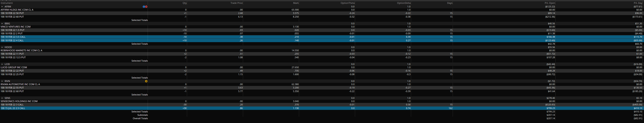Sort by the P/L Day column header
This screenshot has width=644, height=123.
pos(638,3)
